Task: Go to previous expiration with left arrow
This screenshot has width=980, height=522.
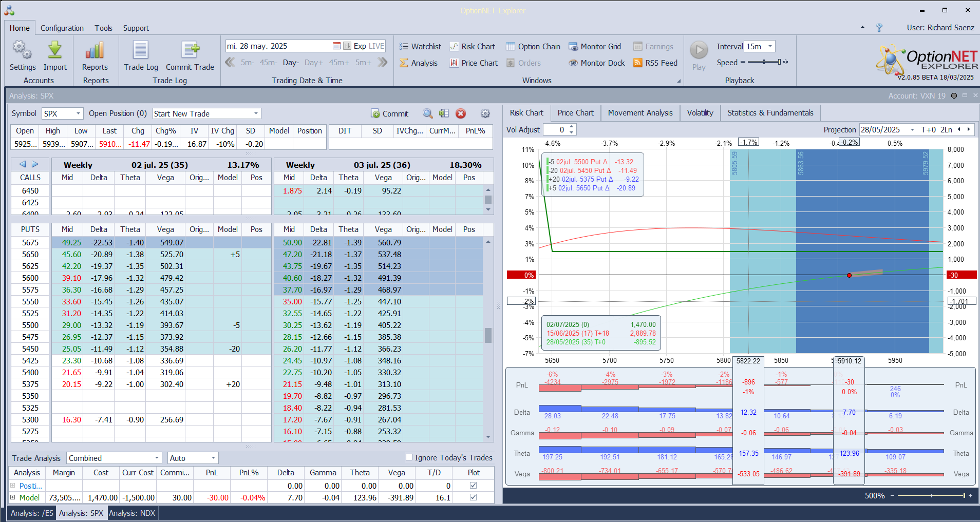Action: point(23,164)
